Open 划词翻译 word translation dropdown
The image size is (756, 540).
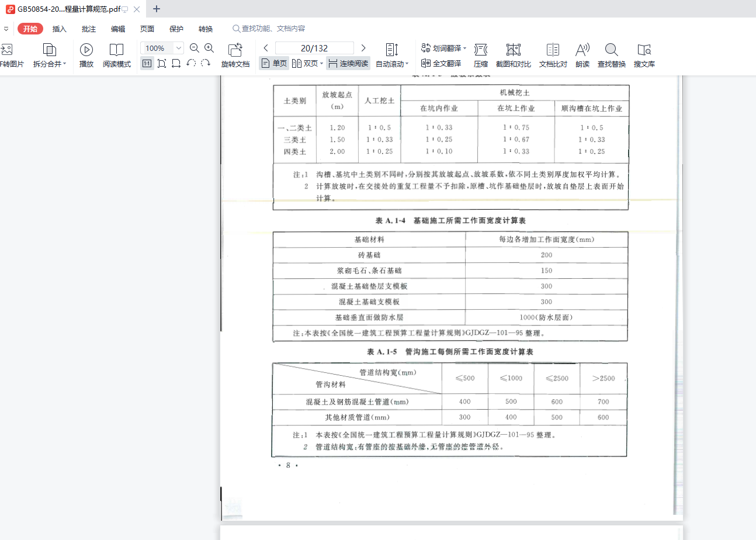click(444, 48)
